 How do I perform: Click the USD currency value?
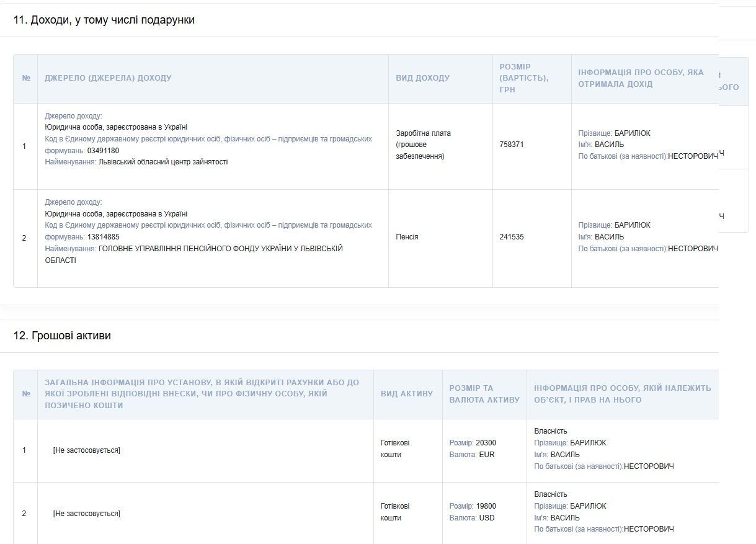pyautogui.click(x=487, y=518)
